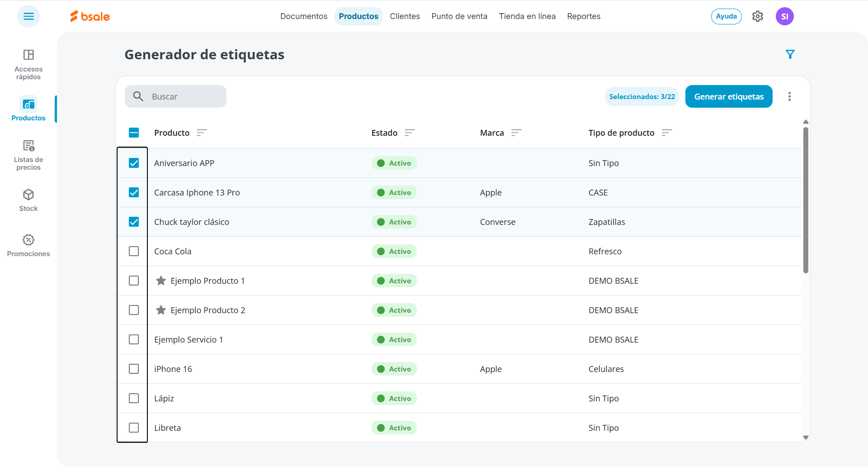Open the three-dot options menu
Viewport: 868px width, 467px height.
pos(789,96)
